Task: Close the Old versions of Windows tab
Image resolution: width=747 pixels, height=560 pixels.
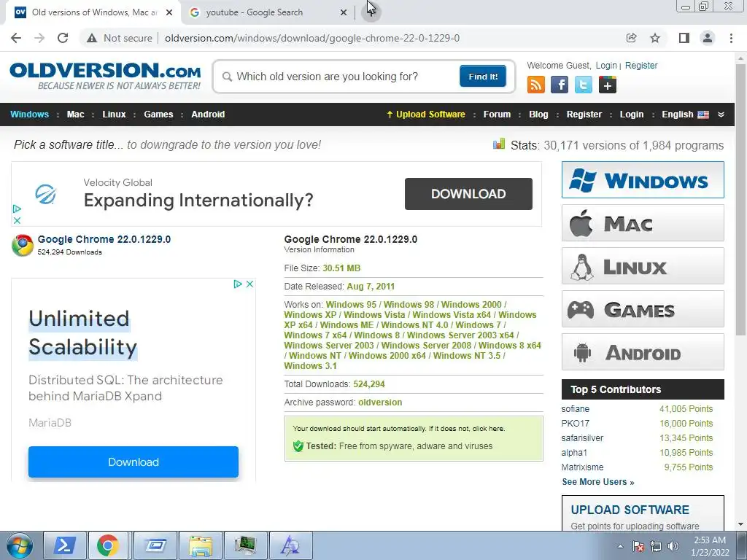Action: pos(169,12)
